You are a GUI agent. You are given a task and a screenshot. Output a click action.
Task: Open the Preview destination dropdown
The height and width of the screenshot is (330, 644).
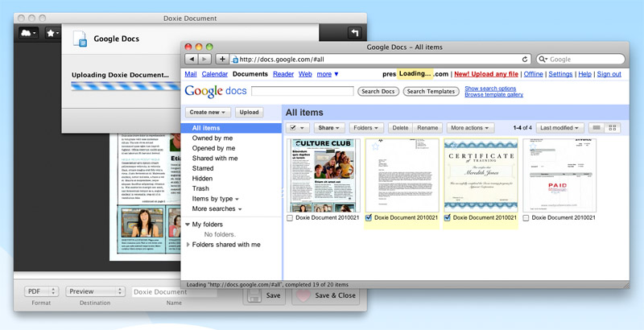point(95,291)
